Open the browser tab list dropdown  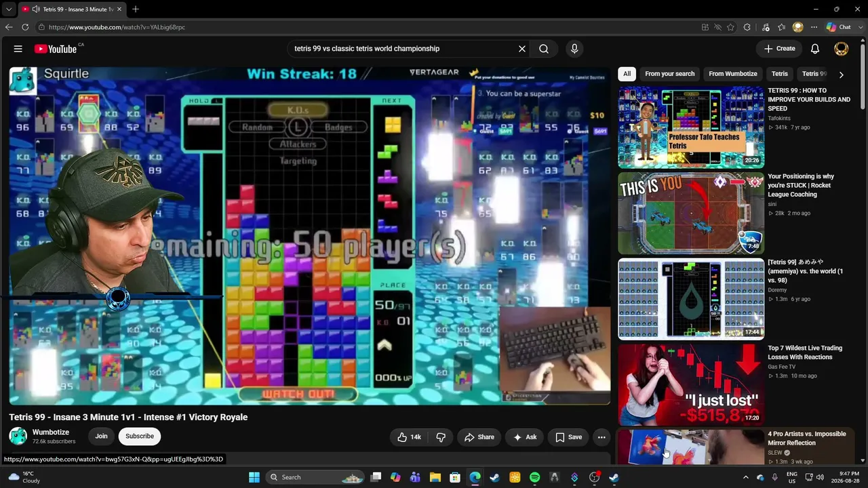(x=9, y=9)
